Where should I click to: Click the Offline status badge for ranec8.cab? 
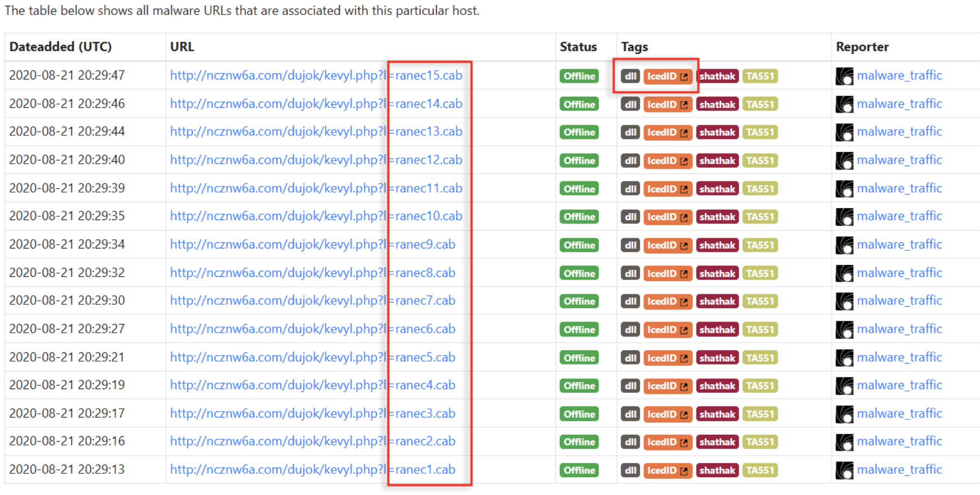[579, 274]
